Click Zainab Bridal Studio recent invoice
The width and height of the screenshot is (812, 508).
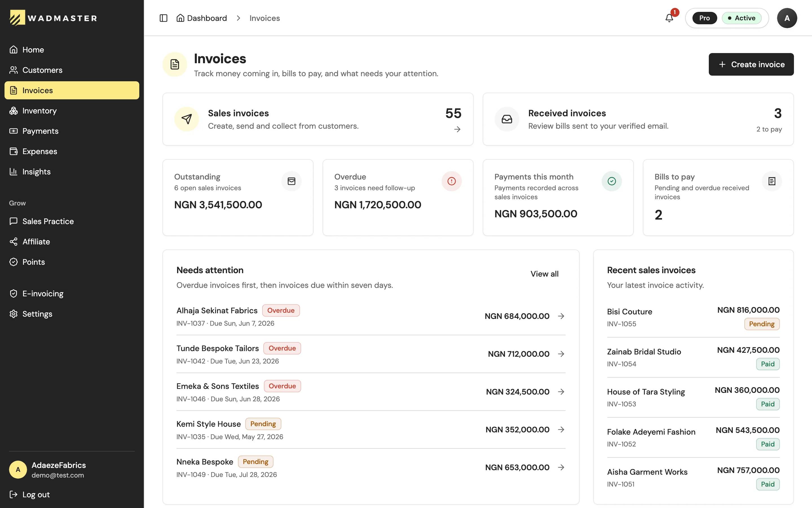tap(693, 358)
